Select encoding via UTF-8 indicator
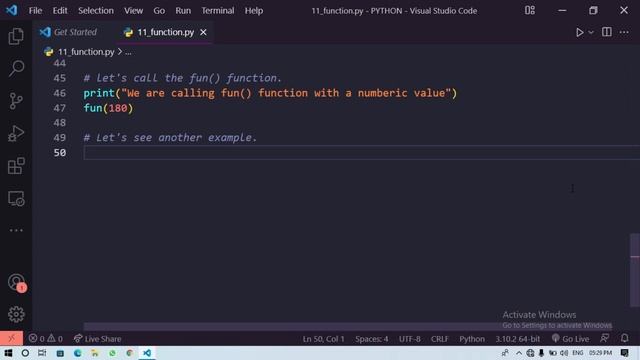The width and height of the screenshot is (640, 360). (x=410, y=339)
